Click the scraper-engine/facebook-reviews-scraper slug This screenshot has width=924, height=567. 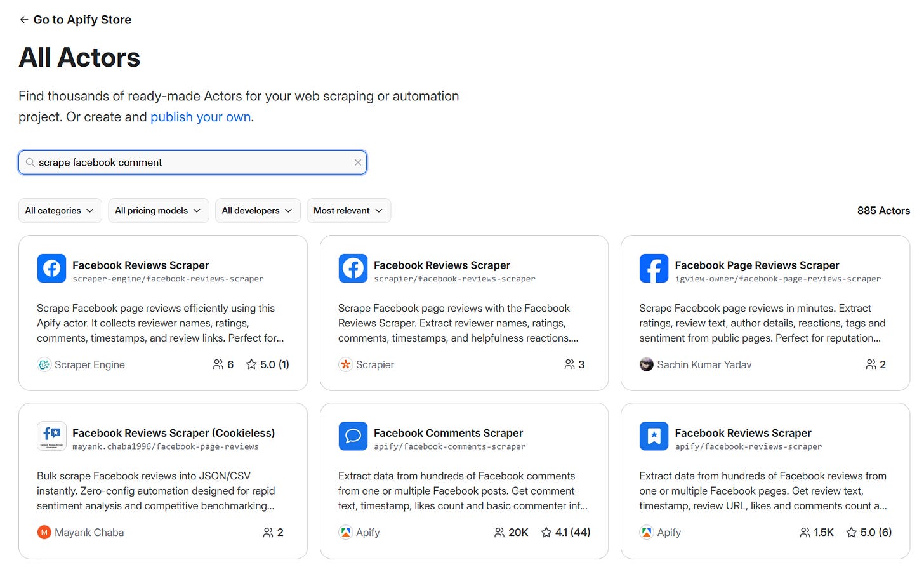pyautogui.click(x=168, y=279)
